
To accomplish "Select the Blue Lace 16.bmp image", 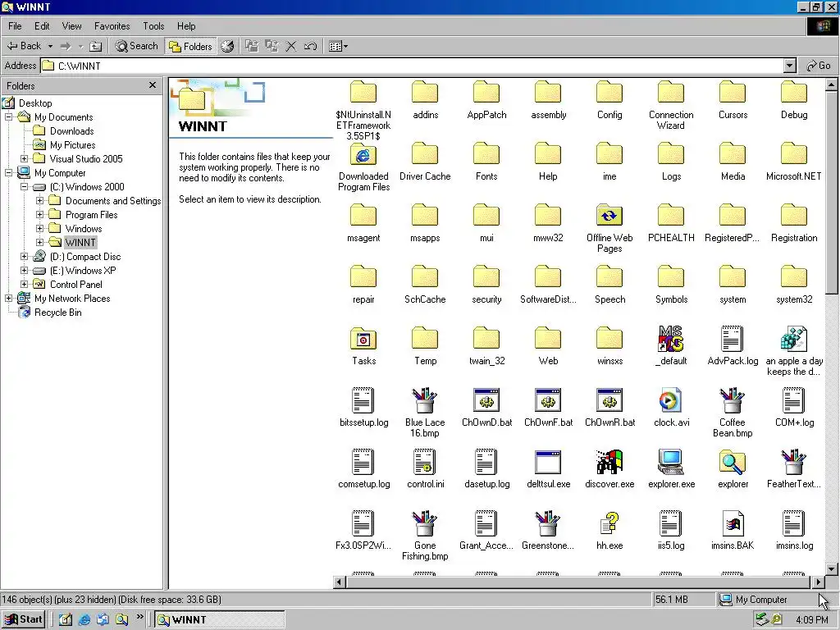I will pos(425,400).
